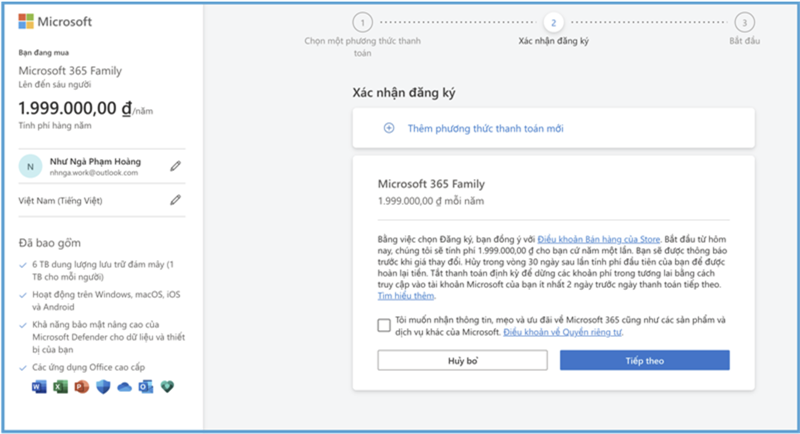Viewport: 800px width, 434px height.
Task: Jump to step 3 Bắt đầu
Action: 742,21
